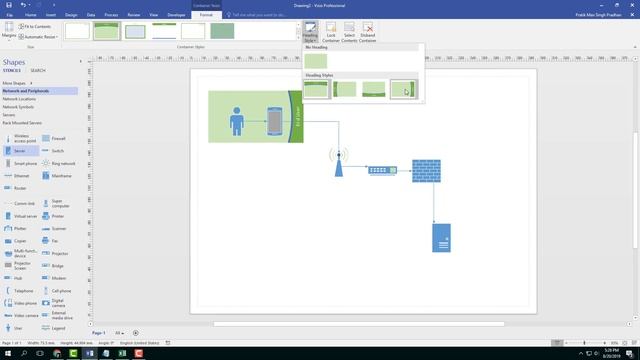Switch to the Insert ribbon tab

click(x=51, y=15)
